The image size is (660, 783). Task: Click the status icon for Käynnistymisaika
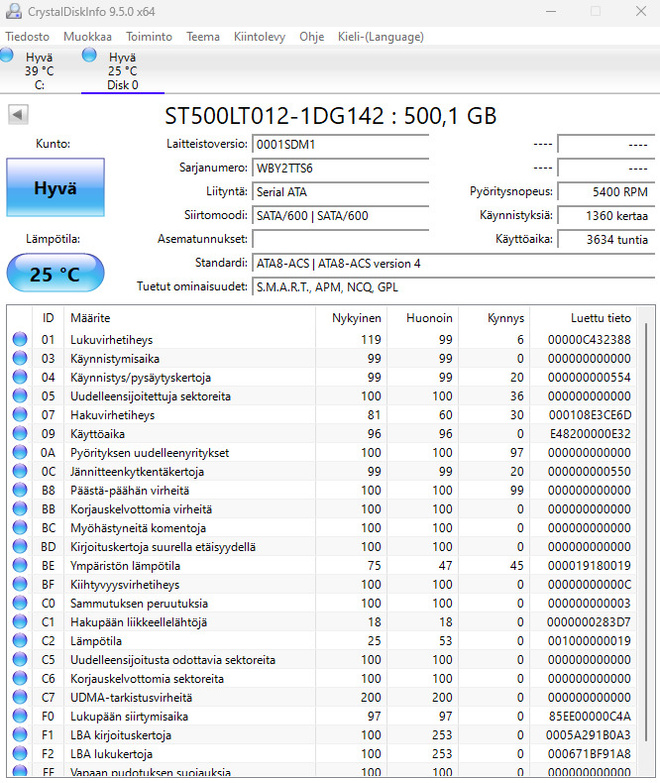20,358
